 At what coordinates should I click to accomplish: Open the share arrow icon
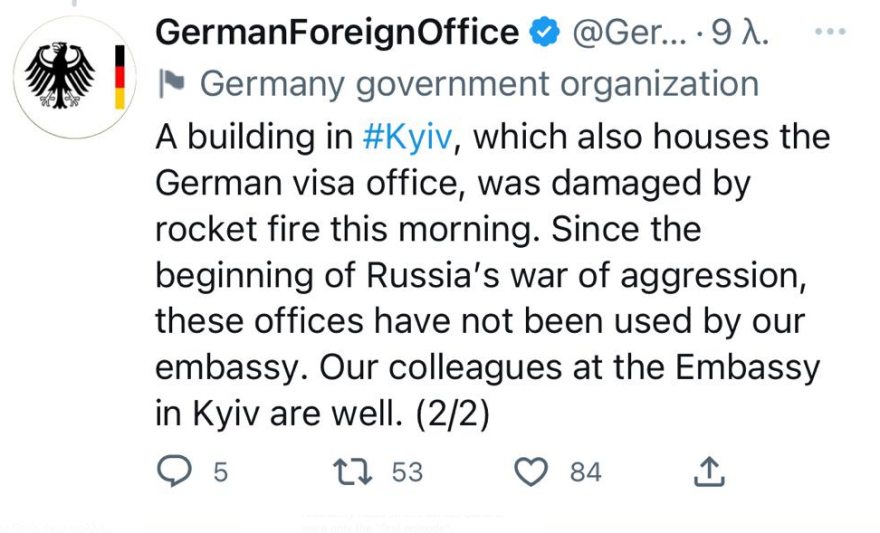708,471
